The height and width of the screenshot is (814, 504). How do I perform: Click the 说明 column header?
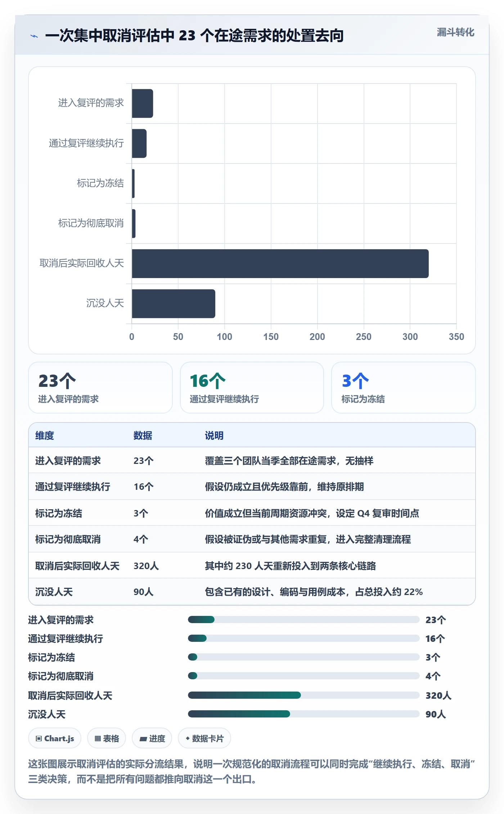(x=214, y=435)
